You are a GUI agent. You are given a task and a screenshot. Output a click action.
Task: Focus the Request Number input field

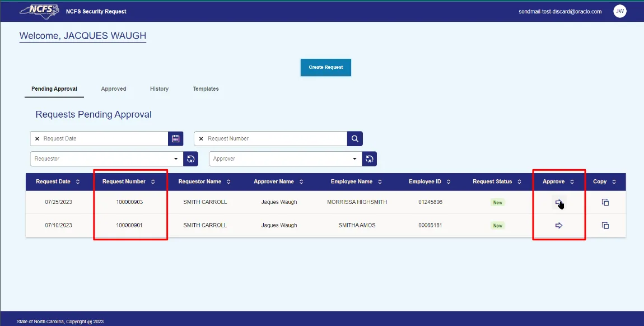(274, 138)
